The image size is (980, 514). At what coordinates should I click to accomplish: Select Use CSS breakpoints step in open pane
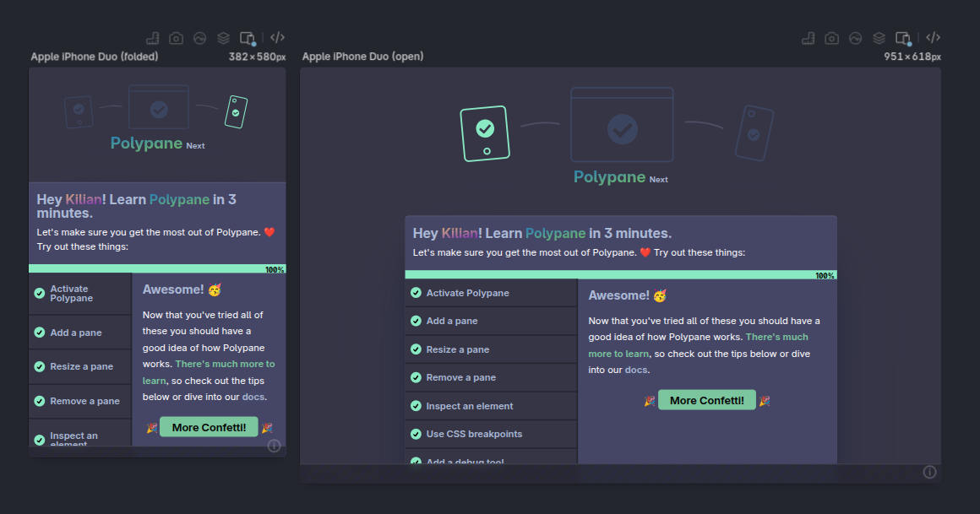(x=491, y=434)
